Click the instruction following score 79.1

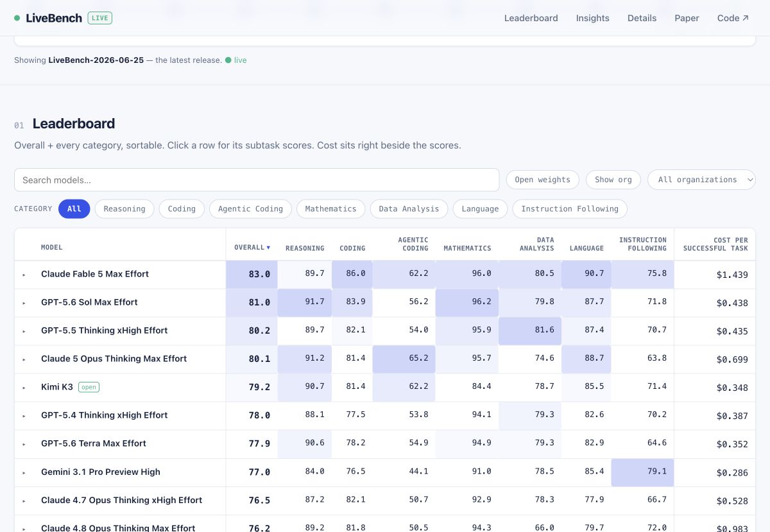(x=657, y=471)
